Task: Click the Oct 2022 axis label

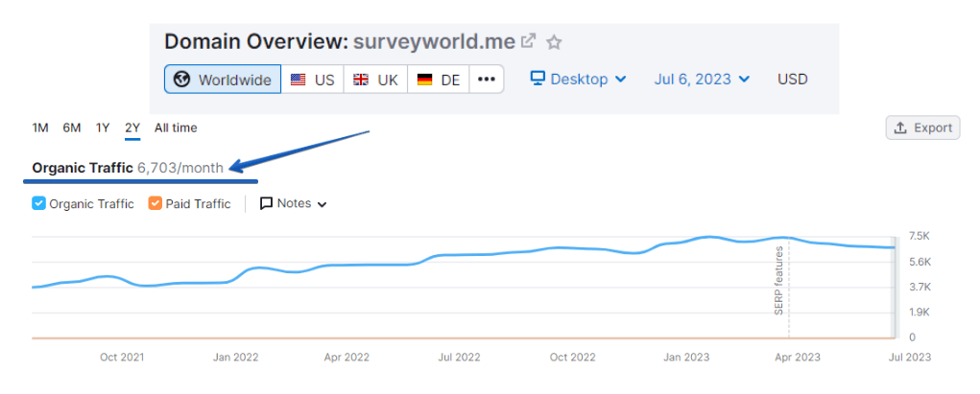Action: point(572,358)
